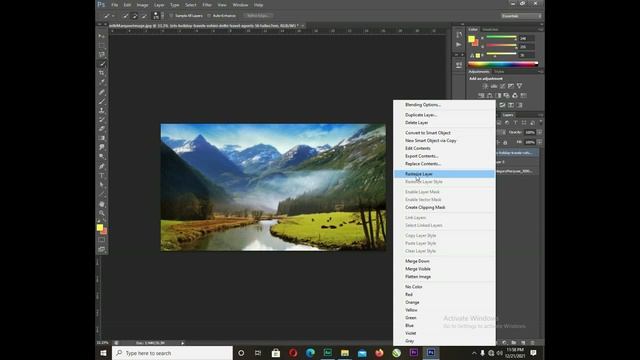Open the Essentials workspace dropdown
Screen dimensions: 640x360
coord(522,16)
